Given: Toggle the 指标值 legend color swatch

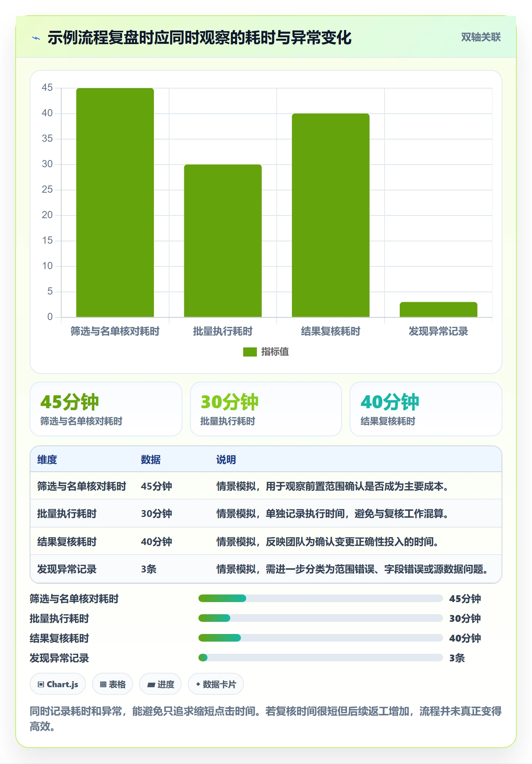Looking at the screenshot, I should 250,352.
